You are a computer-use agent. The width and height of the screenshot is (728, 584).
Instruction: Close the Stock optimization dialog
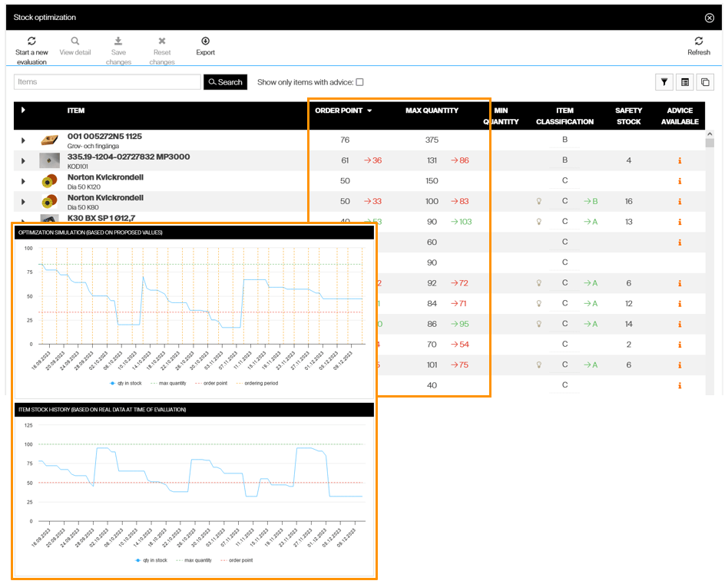pos(709,18)
